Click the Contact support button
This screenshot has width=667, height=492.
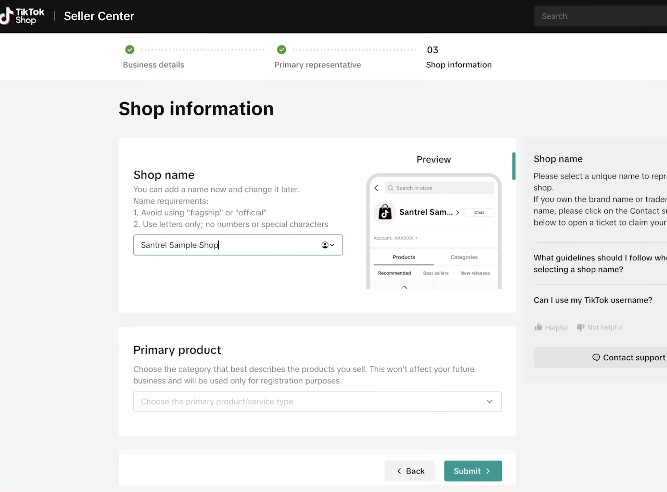click(600, 357)
